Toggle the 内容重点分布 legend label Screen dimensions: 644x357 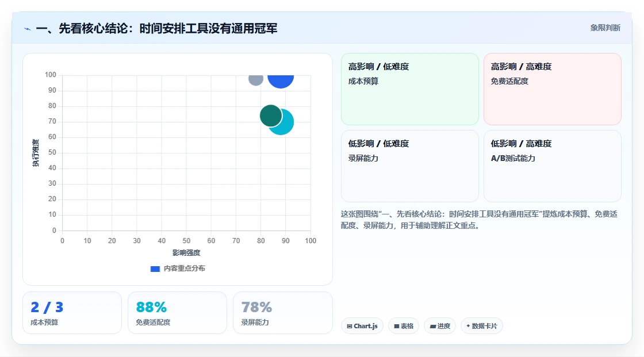(x=184, y=268)
